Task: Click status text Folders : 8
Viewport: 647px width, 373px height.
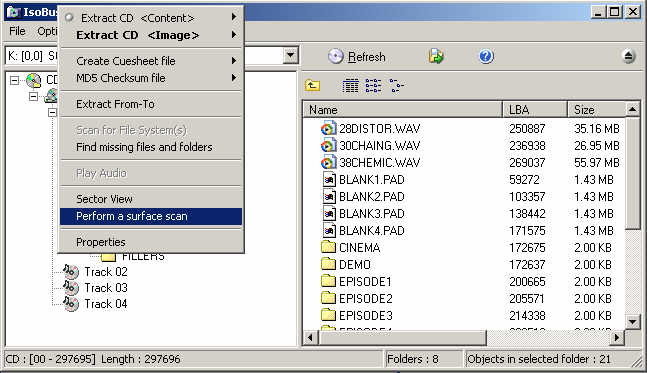Action: [413, 359]
